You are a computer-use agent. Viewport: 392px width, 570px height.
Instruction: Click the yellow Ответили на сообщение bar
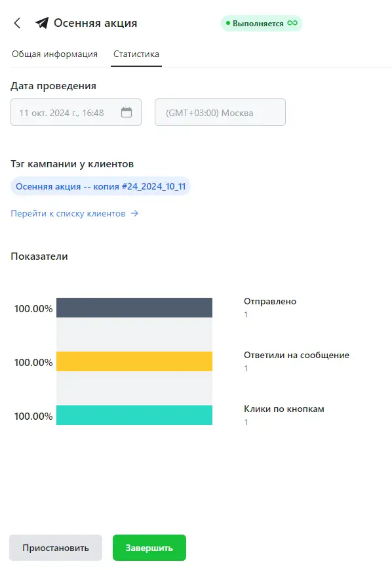[x=134, y=361]
